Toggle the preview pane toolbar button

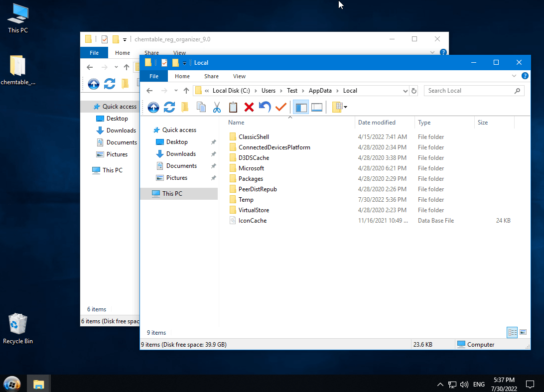pyautogui.click(x=317, y=107)
